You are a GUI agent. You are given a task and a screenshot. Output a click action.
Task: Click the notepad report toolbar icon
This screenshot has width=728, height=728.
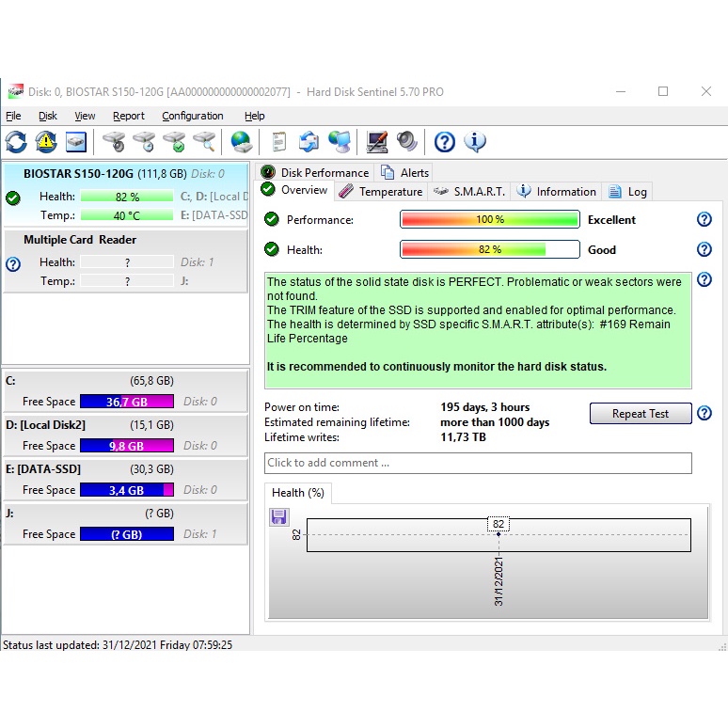pos(279,142)
